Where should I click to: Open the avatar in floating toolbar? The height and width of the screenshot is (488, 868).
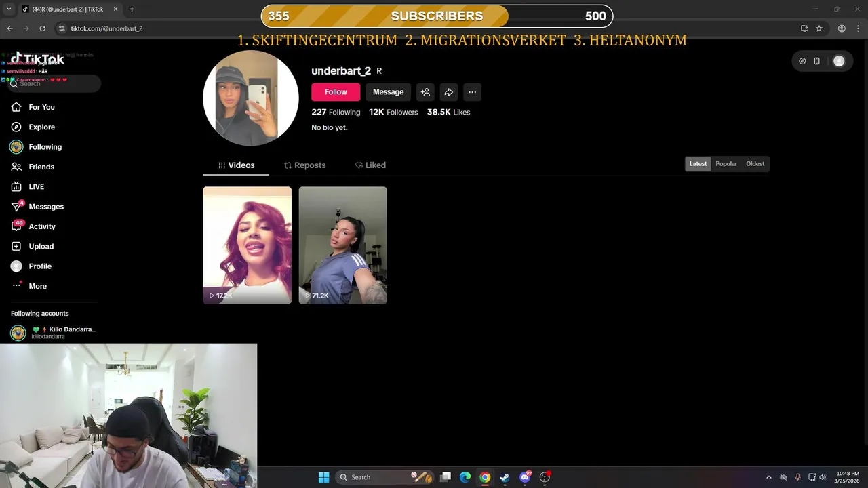839,61
